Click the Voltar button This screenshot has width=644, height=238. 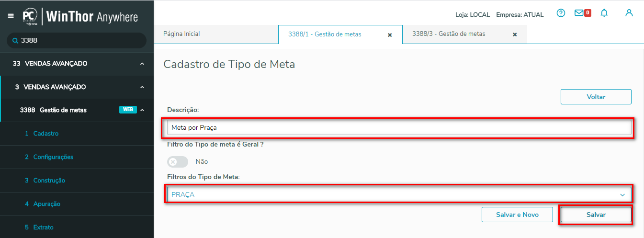(x=596, y=97)
